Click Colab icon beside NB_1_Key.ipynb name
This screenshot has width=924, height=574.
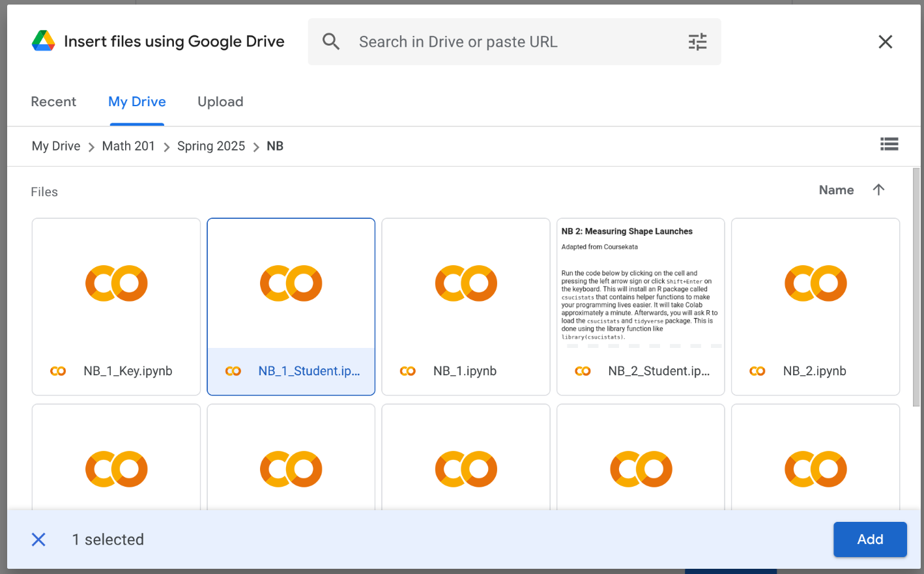58,371
